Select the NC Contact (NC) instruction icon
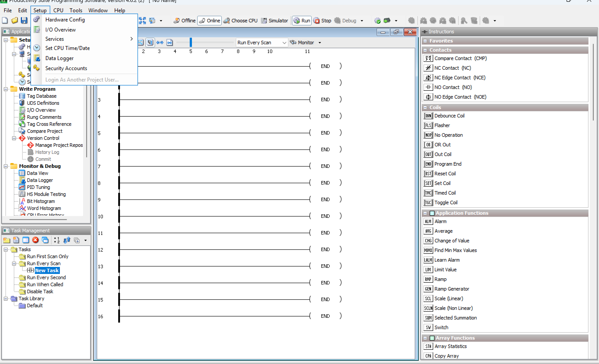Screen dimensions: 599x364 (428, 68)
